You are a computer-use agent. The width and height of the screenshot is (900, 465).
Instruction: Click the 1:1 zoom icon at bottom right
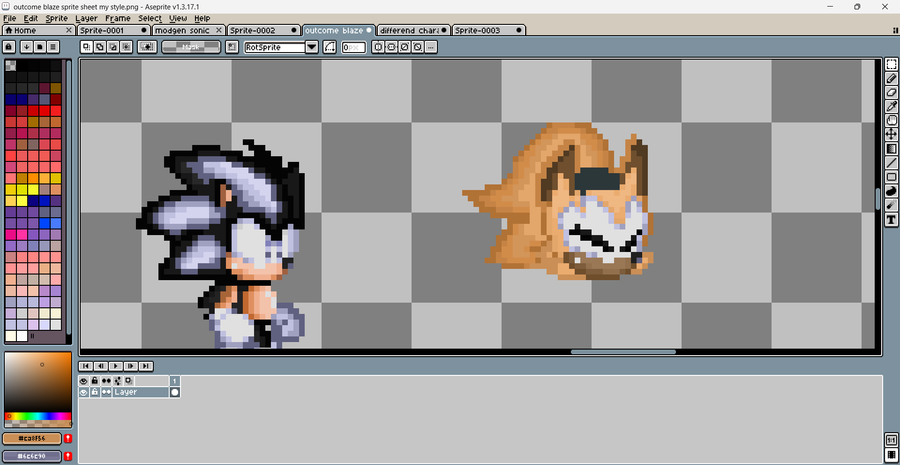coord(891,441)
